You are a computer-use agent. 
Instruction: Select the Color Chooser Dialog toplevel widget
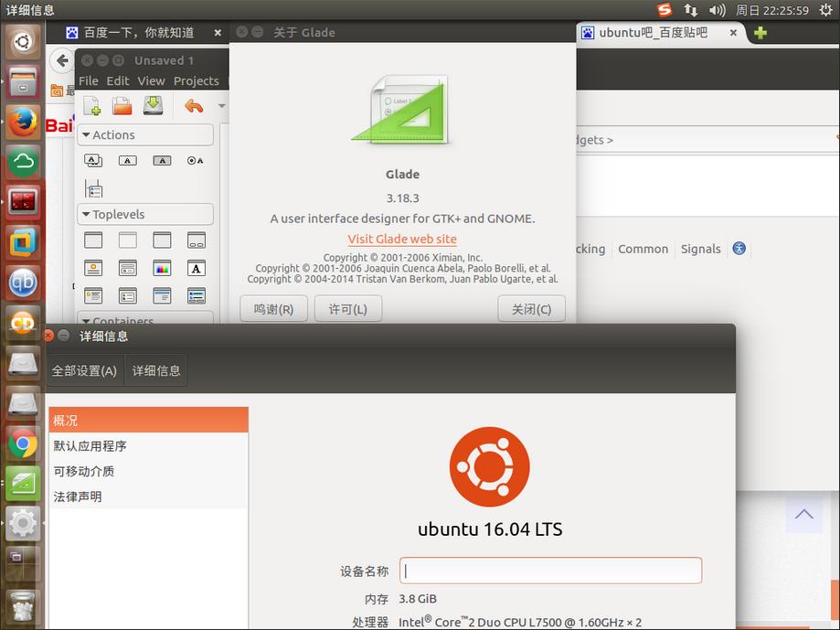162,268
